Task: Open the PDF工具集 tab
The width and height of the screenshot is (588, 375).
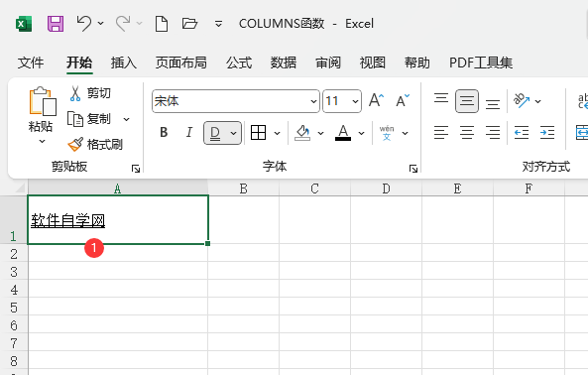Action: [x=481, y=62]
